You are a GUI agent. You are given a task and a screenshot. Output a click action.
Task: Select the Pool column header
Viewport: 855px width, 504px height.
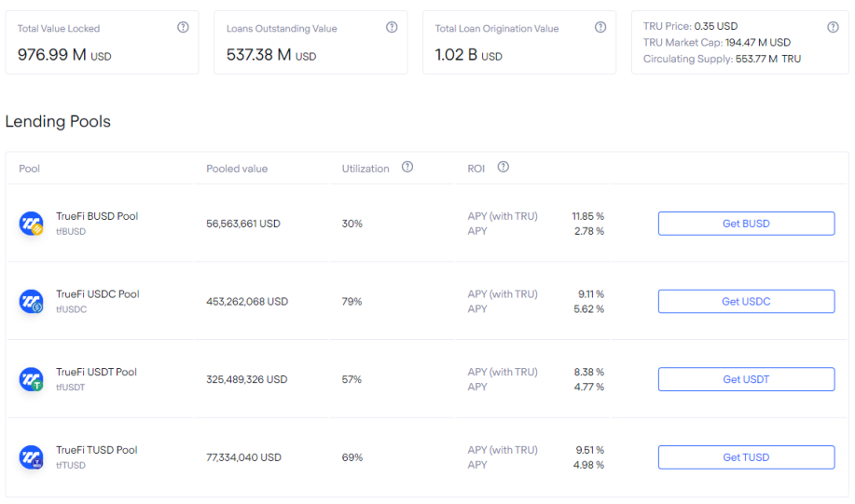click(30, 169)
